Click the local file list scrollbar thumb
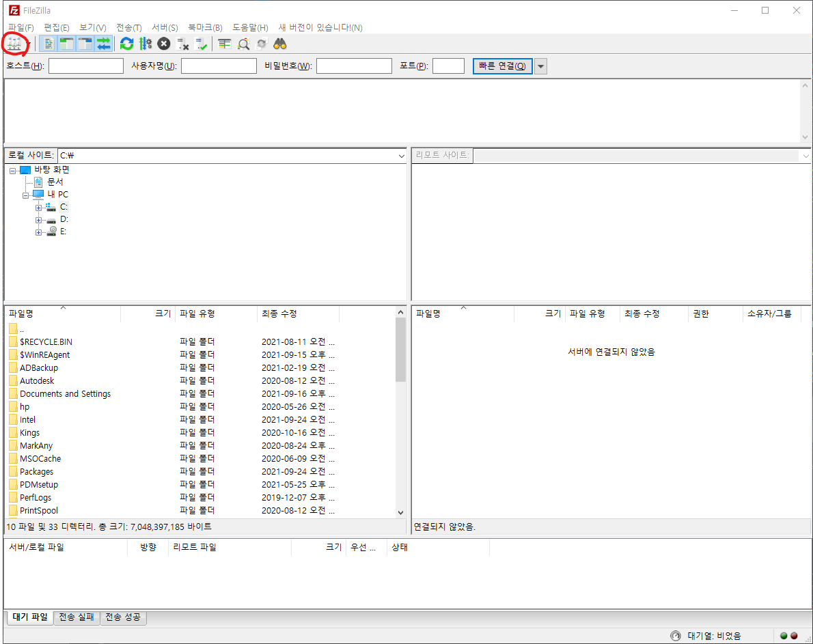The height and width of the screenshot is (644, 813). point(400,350)
